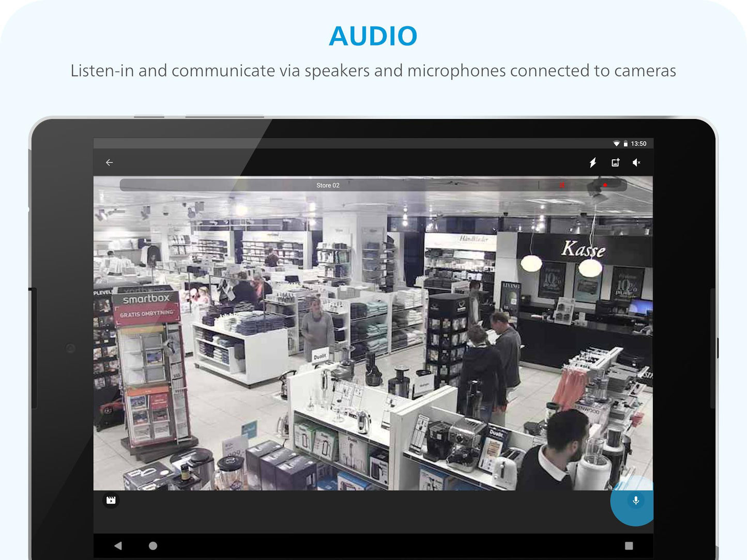Tap the battery status icon
Image resolution: width=747 pixels, height=560 pixels.
[x=626, y=144]
